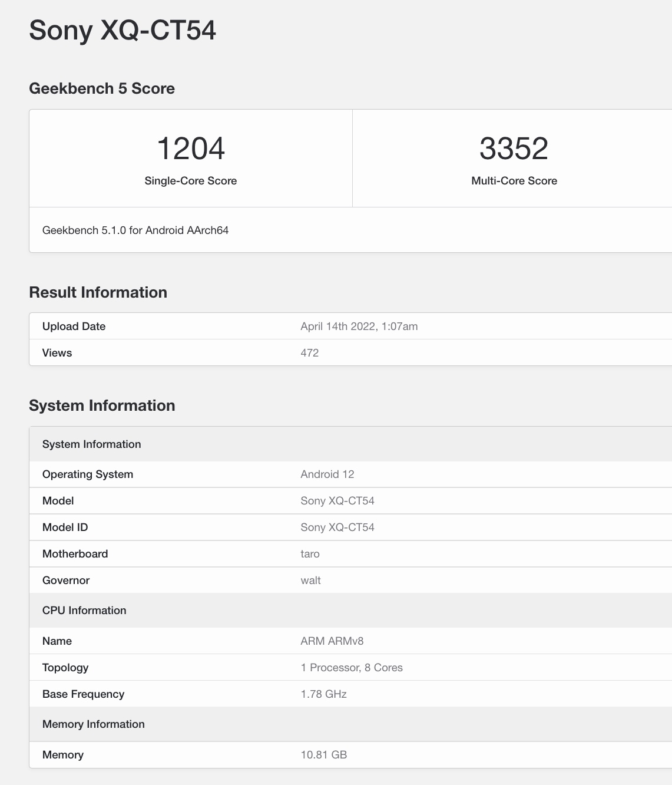Select the Android 12 value

327,474
